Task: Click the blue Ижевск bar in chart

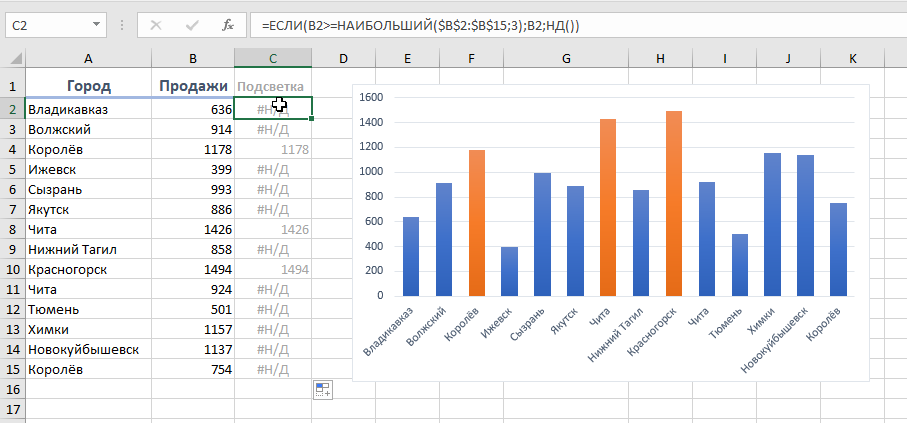Action: (510, 271)
